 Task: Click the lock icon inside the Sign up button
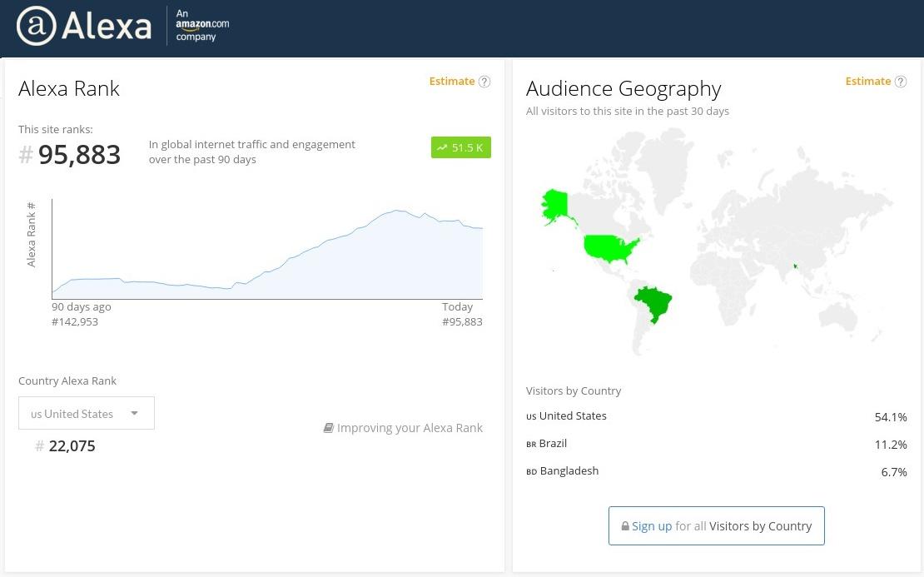pos(625,525)
